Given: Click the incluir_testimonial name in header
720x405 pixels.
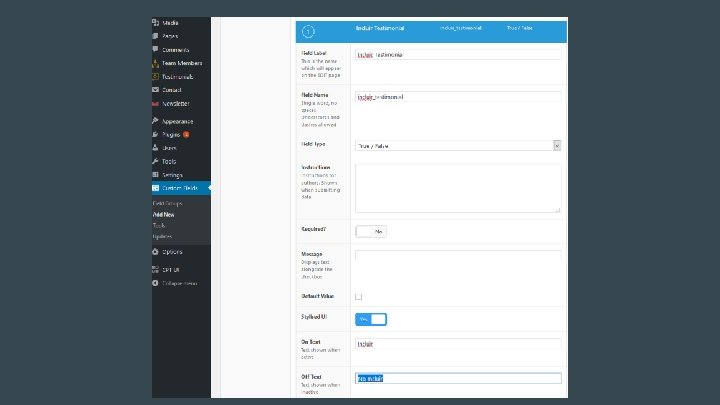Looking at the screenshot, I should tap(461, 28).
